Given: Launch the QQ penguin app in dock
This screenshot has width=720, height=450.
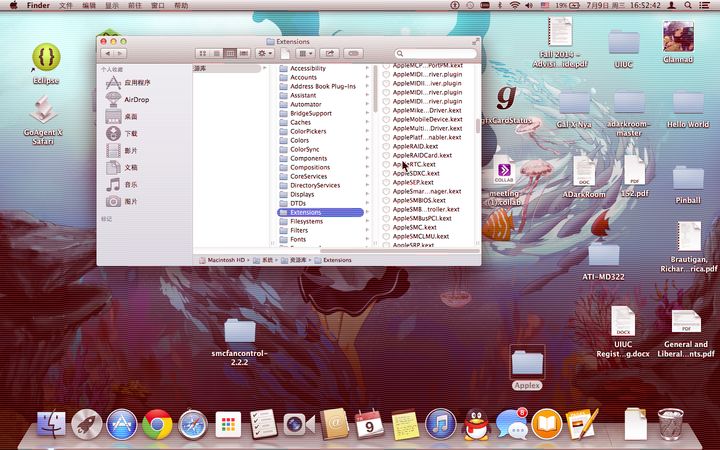Looking at the screenshot, I should [x=476, y=424].
